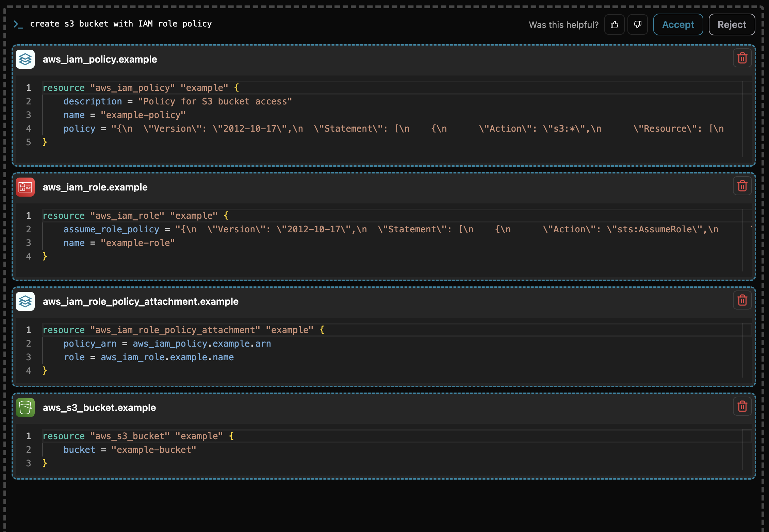The width and height of the screenshot is (769, 532).
Task: Click the green S3 bucket icon
Action: [x=25, y=408]
